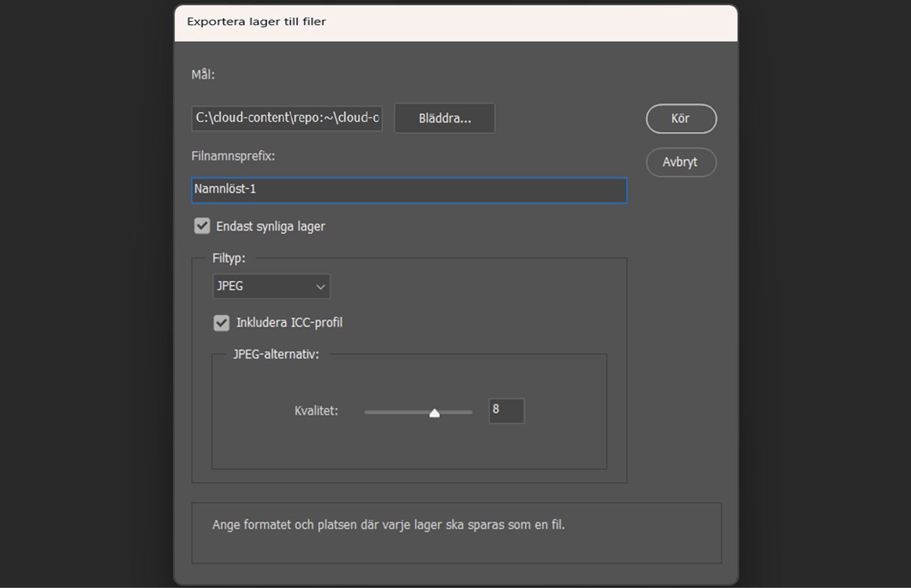Open the Filtyp dropdown
911x588 pixels.
point(271,286)
